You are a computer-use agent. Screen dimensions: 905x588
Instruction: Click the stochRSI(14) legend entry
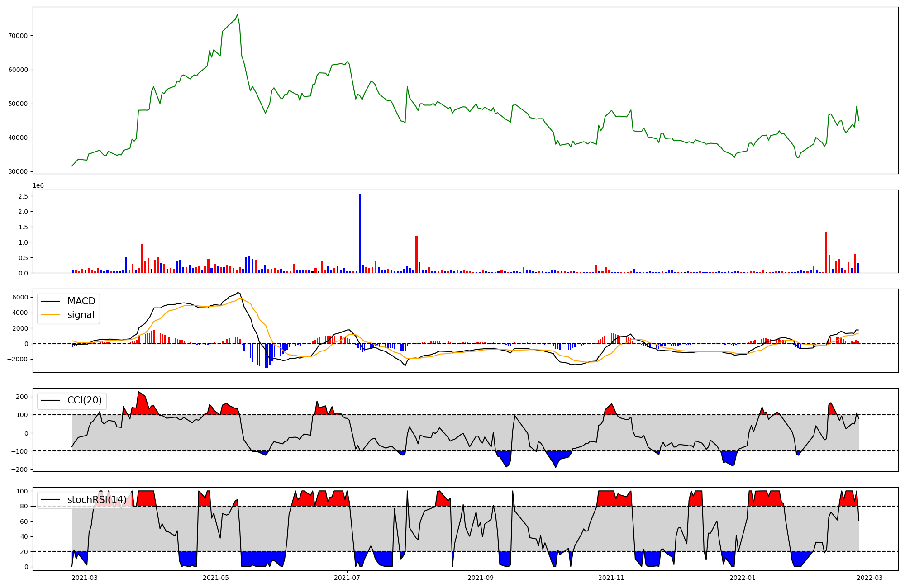coord(96,500)
